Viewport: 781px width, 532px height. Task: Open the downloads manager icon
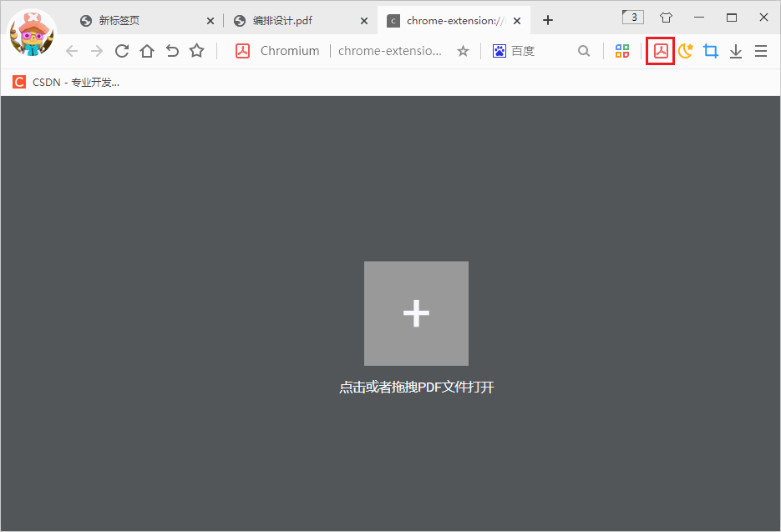[x=736, y=51]
